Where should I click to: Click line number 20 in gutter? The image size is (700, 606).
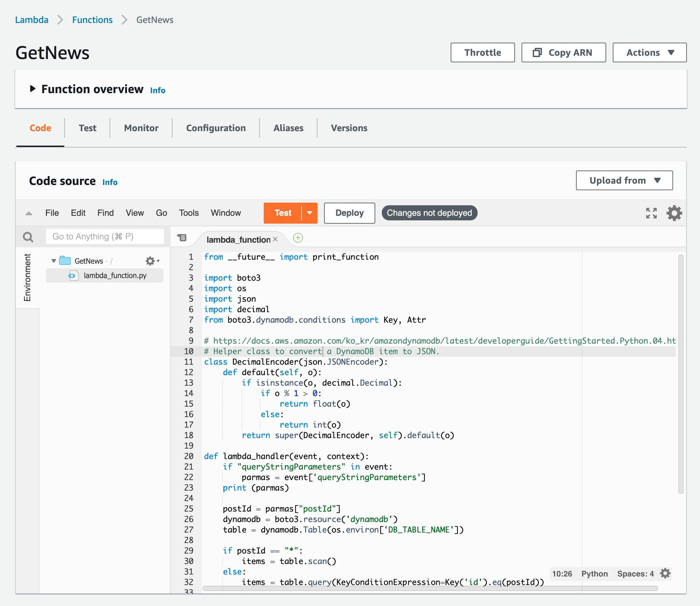point(188,456)
